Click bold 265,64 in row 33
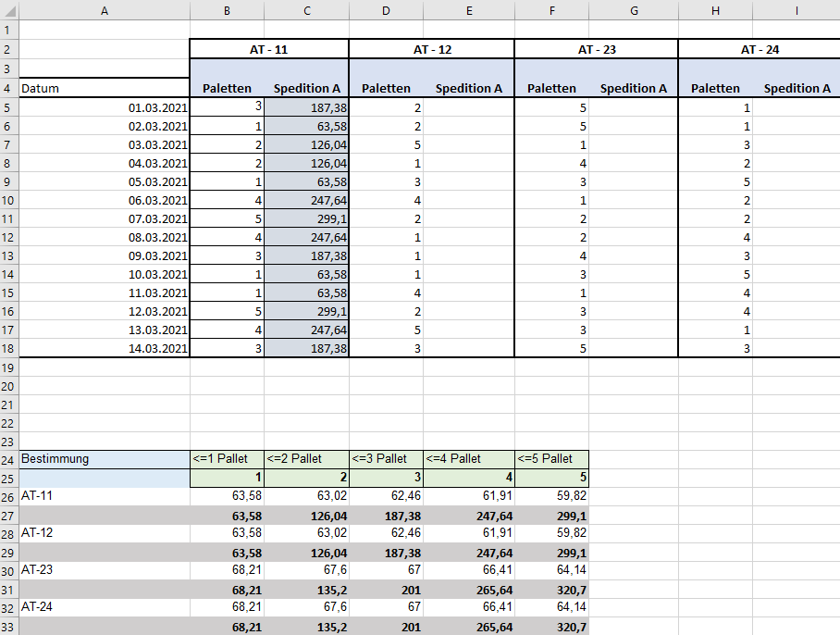Image resolution: width=840 pixels, height=635 pixels. [469, 627]
